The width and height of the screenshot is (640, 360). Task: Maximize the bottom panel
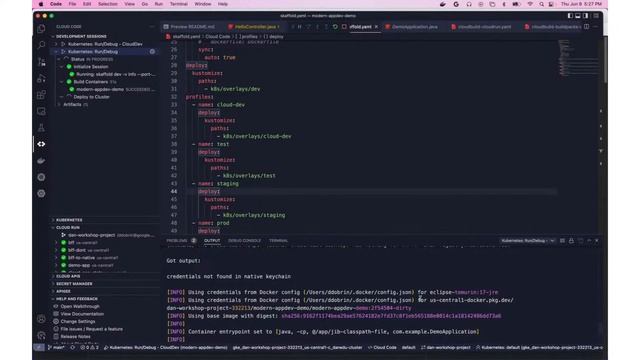coord(589,241)
